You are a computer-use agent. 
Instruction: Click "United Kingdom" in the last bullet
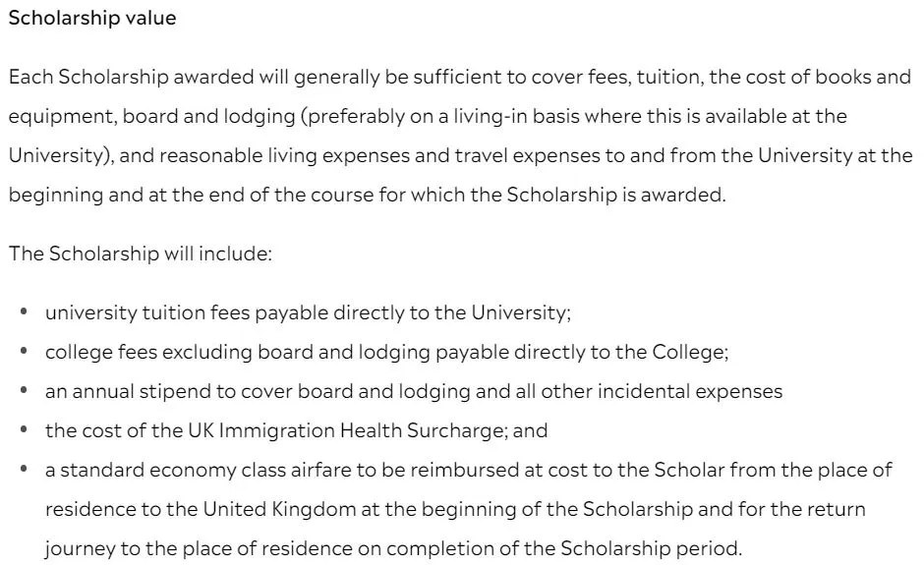279,509
